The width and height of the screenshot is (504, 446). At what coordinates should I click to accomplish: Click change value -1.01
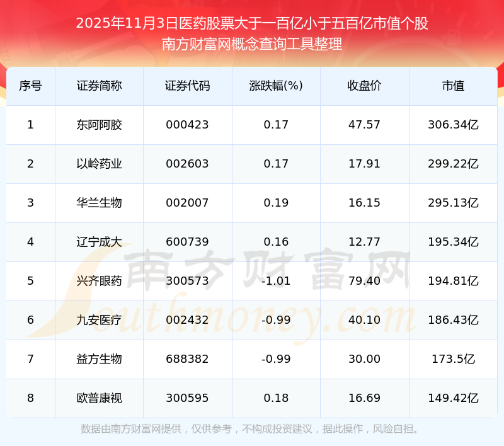pyautogui.click(x=276, y=281)
